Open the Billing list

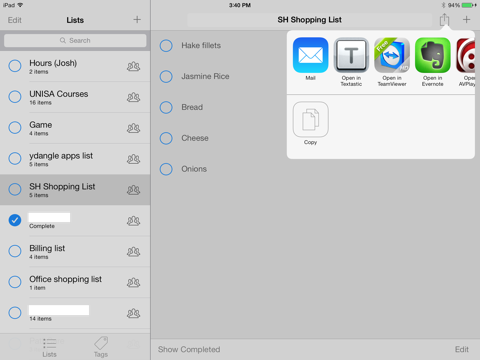(x=75, y=252)
